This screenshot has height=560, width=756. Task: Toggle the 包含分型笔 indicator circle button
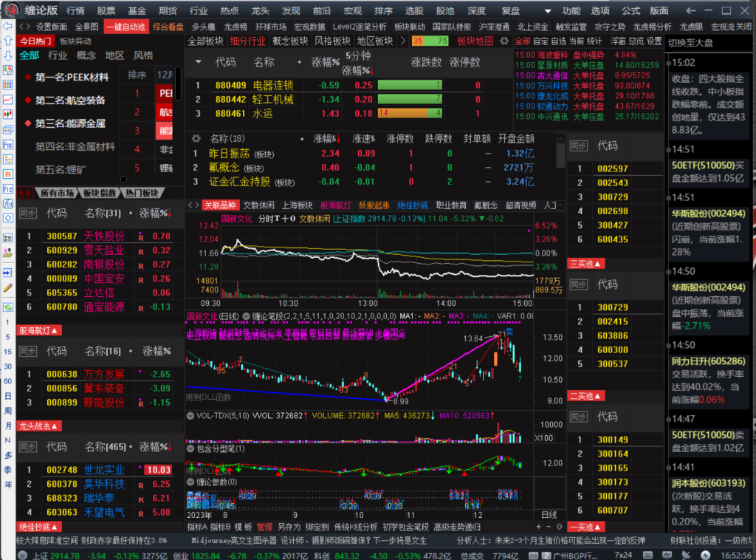190,448
